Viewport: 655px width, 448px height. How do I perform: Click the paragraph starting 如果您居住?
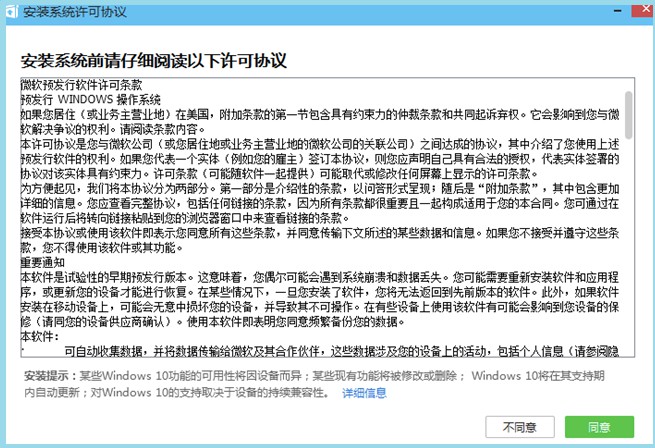[320, 122]
